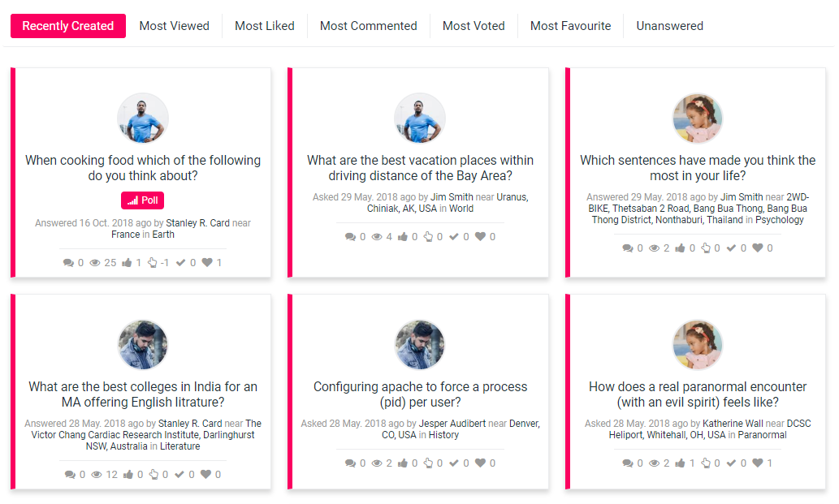
Task: Open the Psychology category link
Action: 780,220
